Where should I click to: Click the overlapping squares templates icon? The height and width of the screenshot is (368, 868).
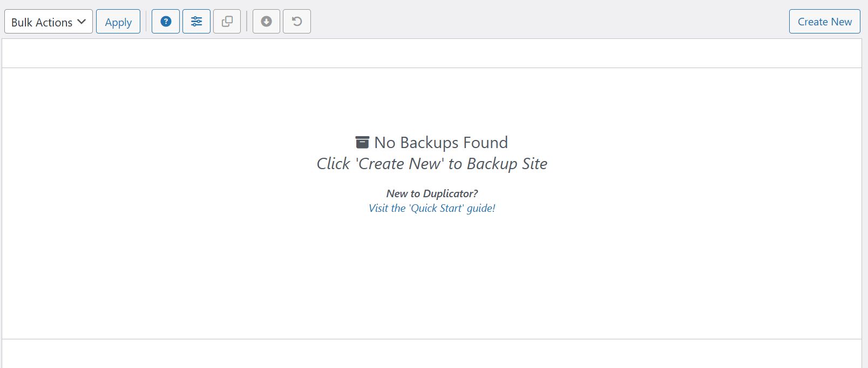click(227, 22)
